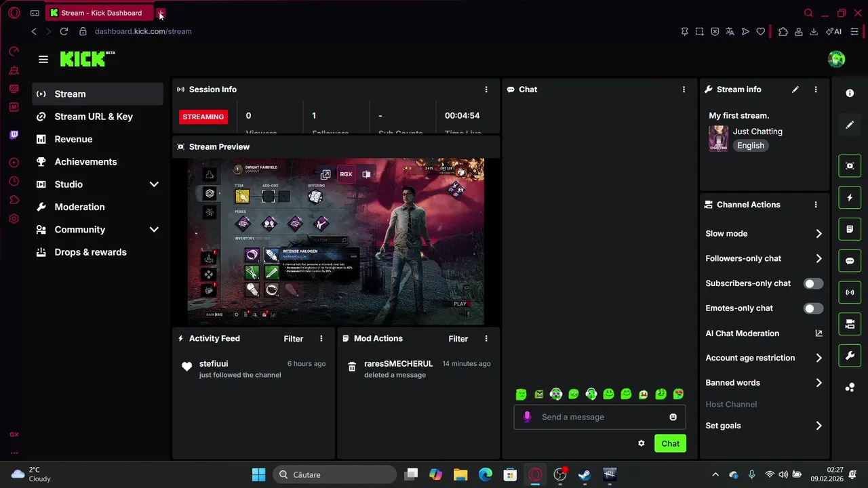Open Windows Start menu
Image resolution: width=868 pixels, height=488 pixels.
[258, 474]
